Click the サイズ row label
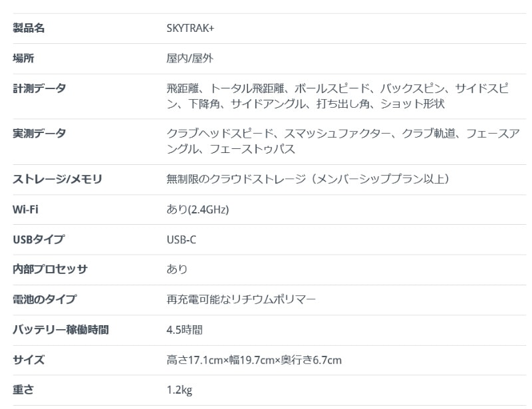This screenshot has width=532, height=409. click(29, 360)
